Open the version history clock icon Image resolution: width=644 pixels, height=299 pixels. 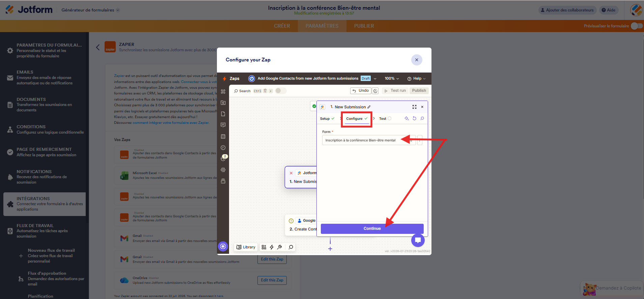click(375, 91)
